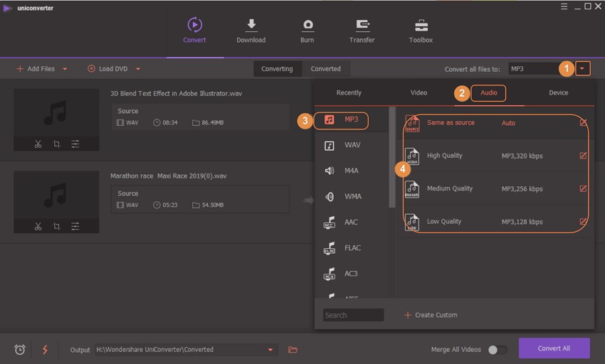Open effects settings icon for first audio file

point(75,144)
